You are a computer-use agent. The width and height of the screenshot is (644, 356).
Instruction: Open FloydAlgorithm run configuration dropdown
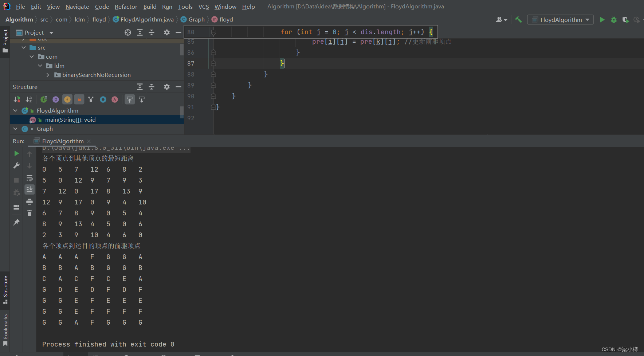coord(561,20)
